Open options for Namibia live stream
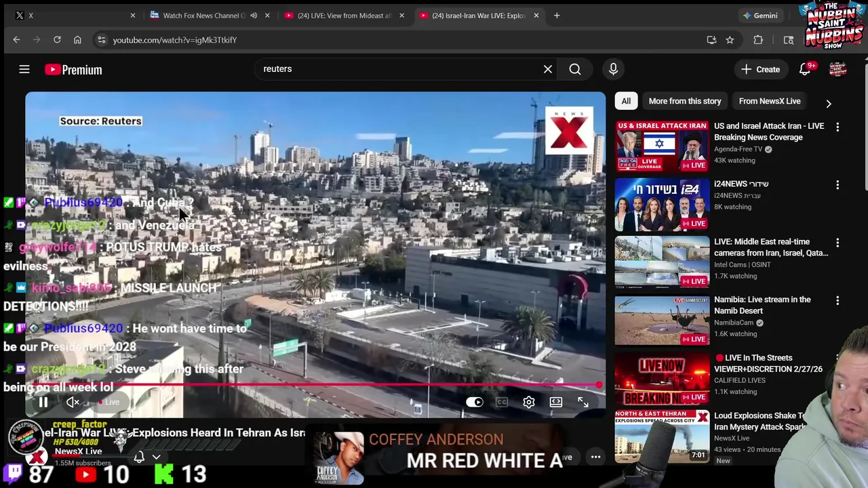 point(837,300)
